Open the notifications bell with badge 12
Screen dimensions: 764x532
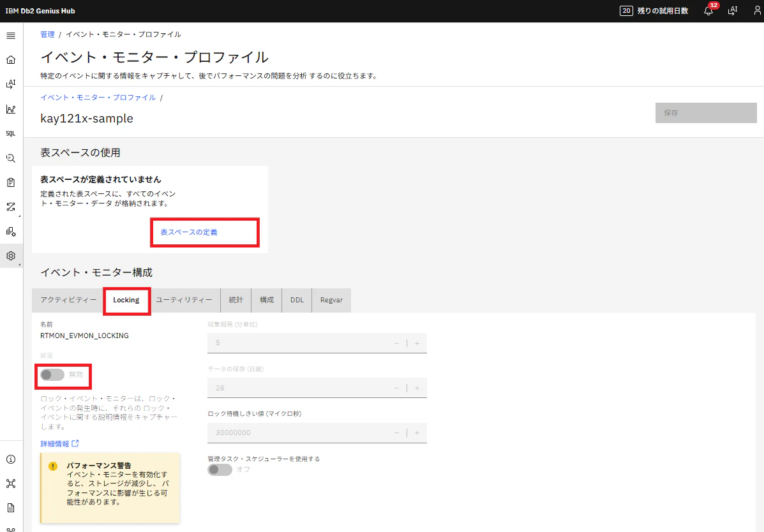coord(709,11)
